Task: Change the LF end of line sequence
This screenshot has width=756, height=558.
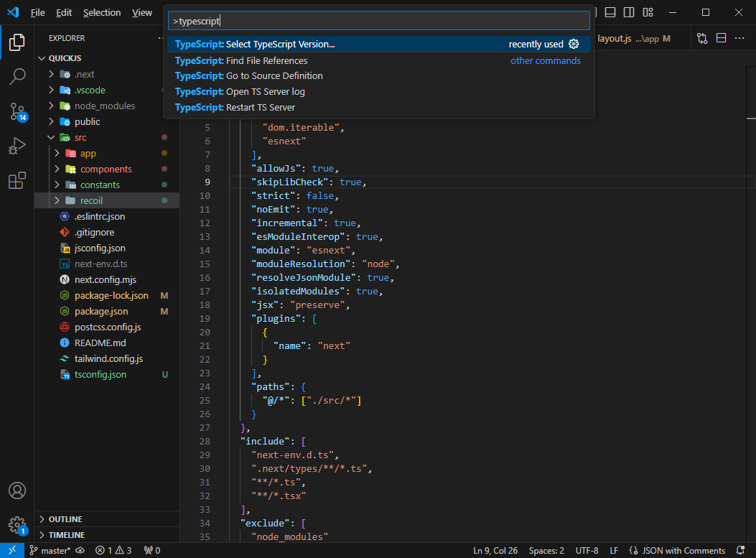Action: pyautogui.click(x=614, y=550)
